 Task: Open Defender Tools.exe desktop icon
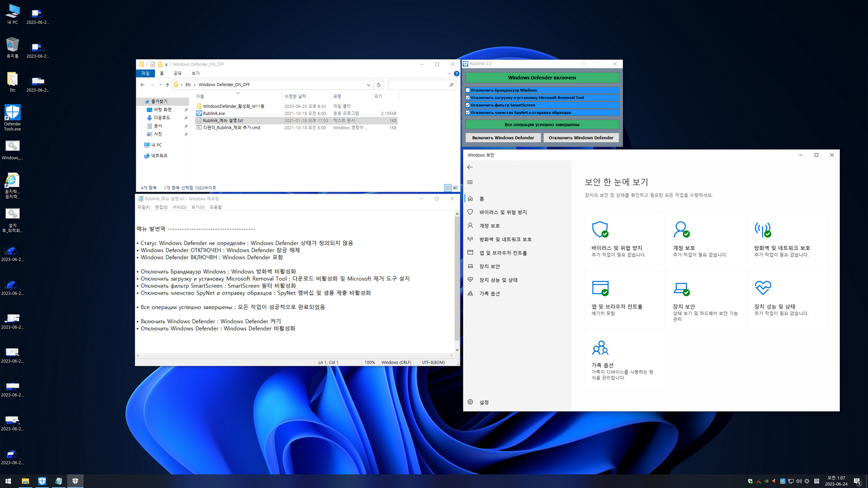tap(13, 118)
